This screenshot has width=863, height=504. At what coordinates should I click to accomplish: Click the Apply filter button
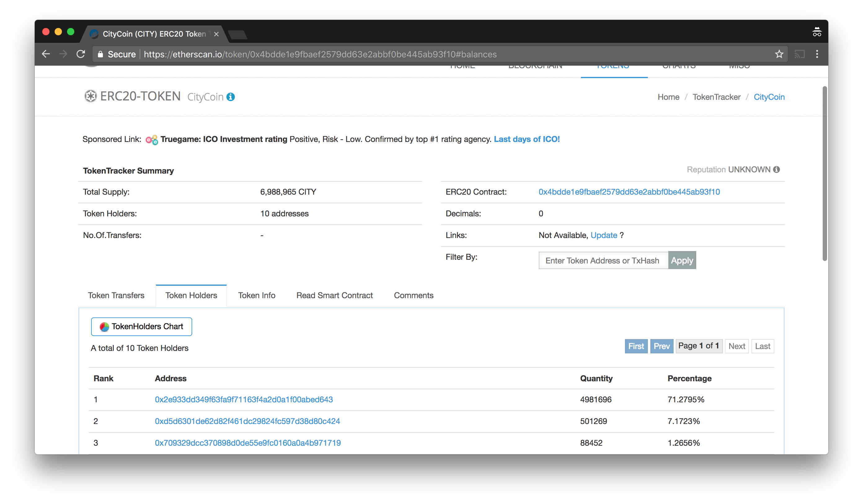682,260
